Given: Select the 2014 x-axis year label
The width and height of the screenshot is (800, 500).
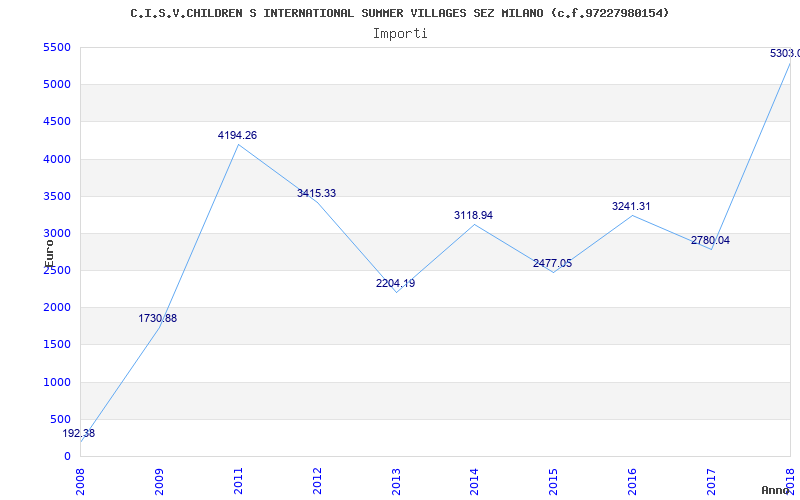Looking at the screenshot, I should (474, 482).
